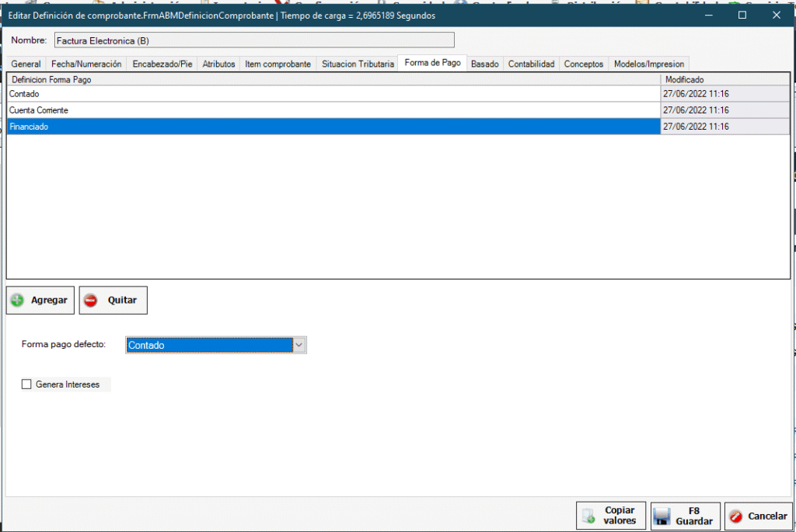
Task: Open the Item comprobante tab
Action: pos(278,64)
